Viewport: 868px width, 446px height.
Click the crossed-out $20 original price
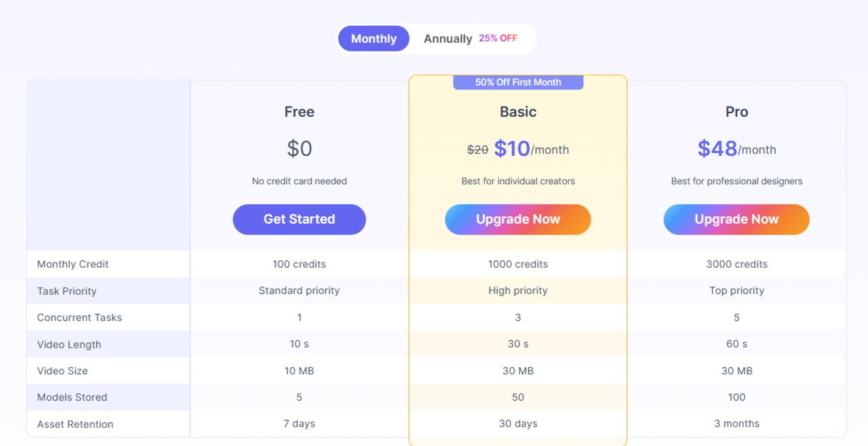pyautogui.click(x=477, y=150)
